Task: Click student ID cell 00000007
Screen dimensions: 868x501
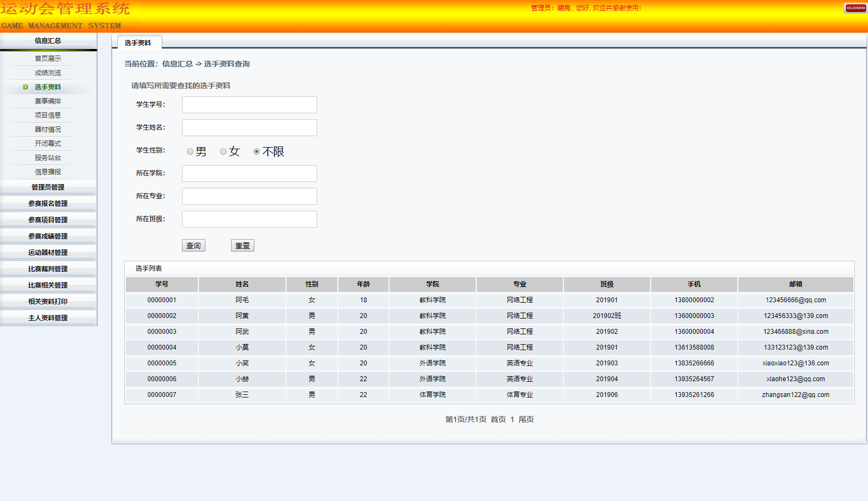Action: (162, 395)
